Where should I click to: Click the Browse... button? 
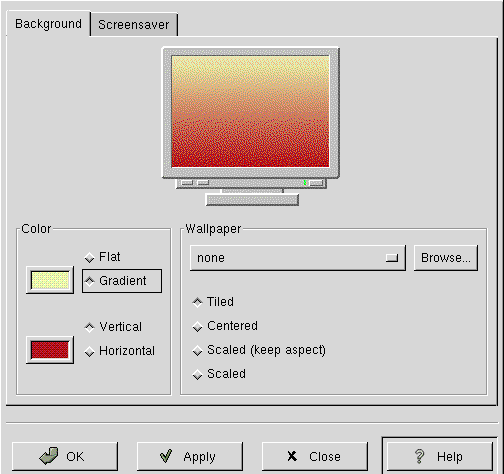point(446,258)
